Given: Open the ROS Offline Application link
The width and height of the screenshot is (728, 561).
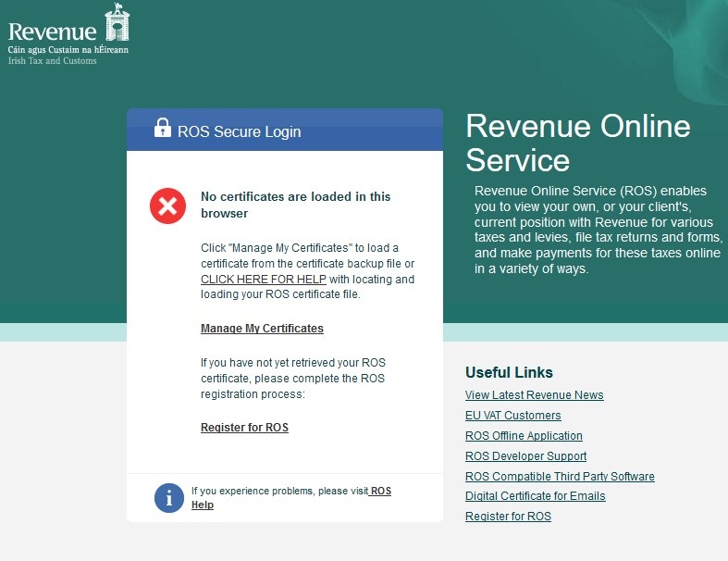Looking at the screenshot, I should click(x=524, y=436).
